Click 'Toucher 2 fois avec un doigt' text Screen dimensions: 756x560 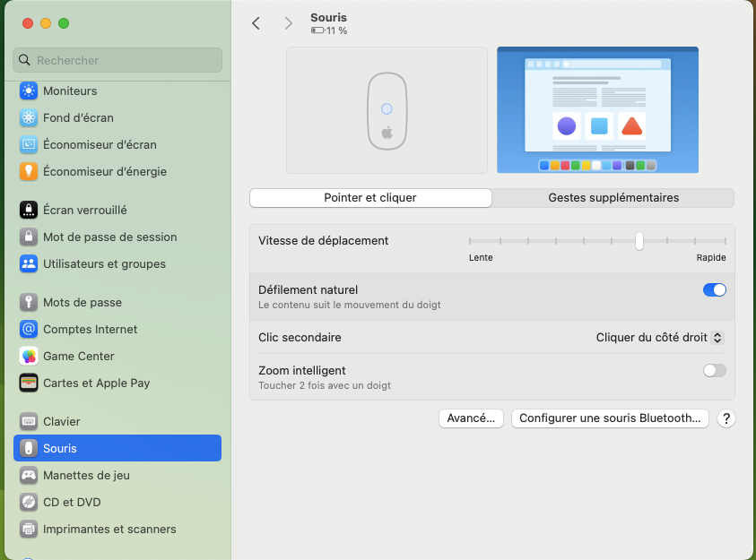[325, 385]
